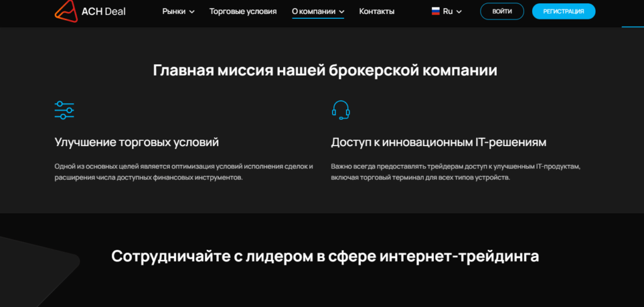Click the heading Главная миссия нашей брокерской компании
The width and height of the screenshot is (644, 307).
[325, 70]
